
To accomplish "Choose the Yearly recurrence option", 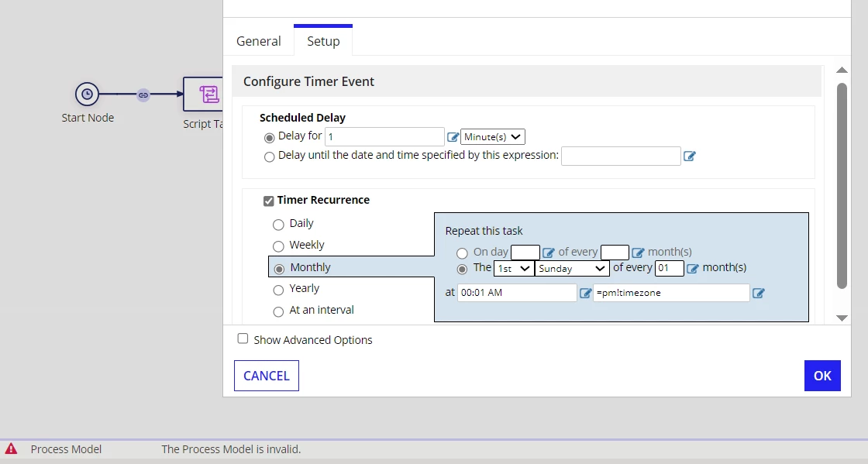I will pyautogui.click(x=278, y=290).
